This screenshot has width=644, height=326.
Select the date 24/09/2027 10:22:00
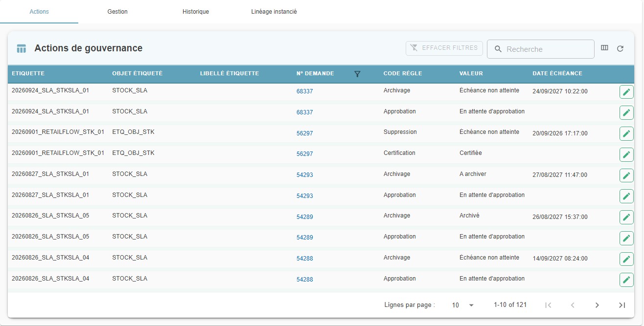(560, 91)
